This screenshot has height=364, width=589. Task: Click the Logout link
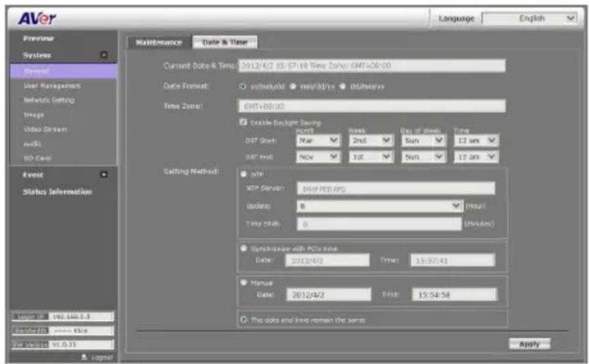102,358
